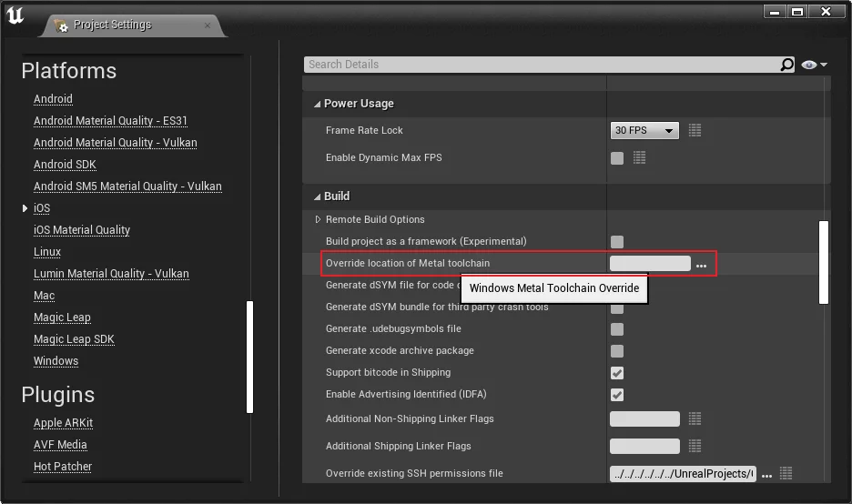Open Windows platform settings
The image size is (852, 504).
pos(56,360)
